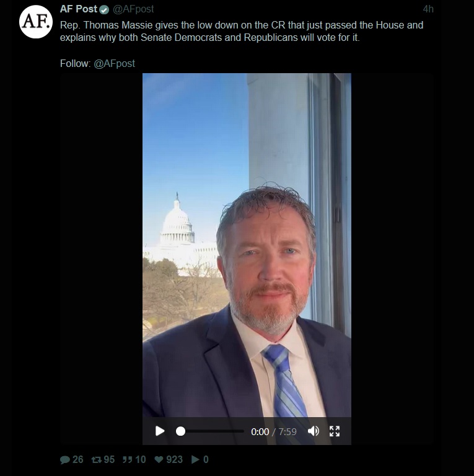The width and height of the screenshot is (474, 476).
Task: Click the white seek knob on the progress bar
Action: pos(180,431)
